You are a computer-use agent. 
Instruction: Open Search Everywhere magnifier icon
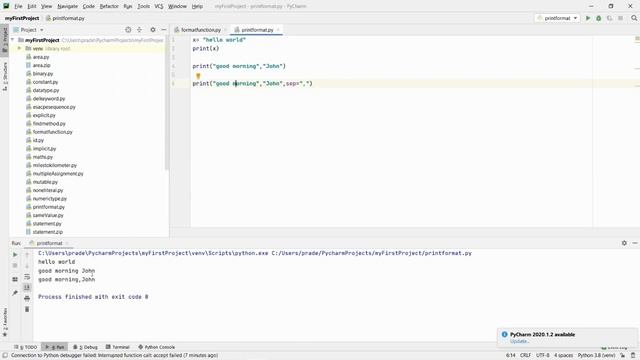[634, 18]
